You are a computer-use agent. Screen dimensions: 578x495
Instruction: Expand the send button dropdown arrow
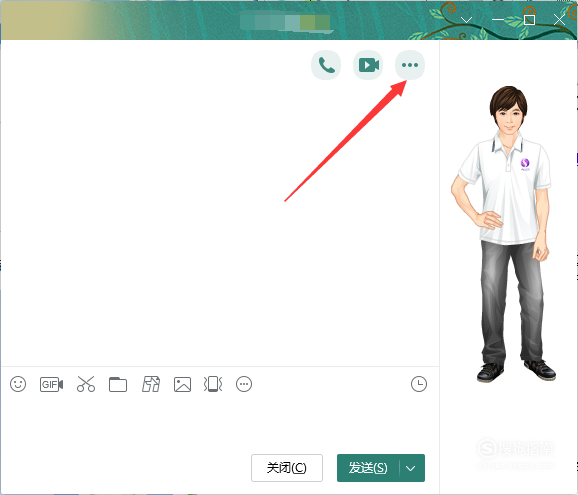coord(411,468)
